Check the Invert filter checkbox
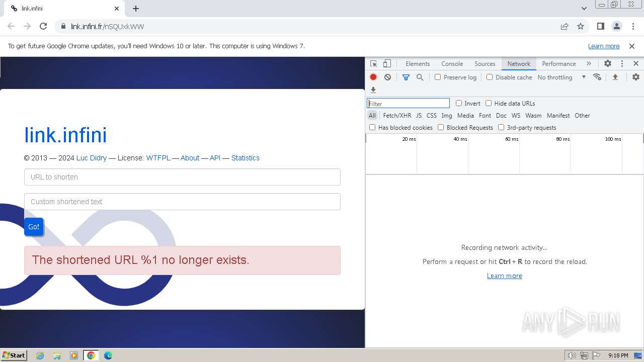The width and height of the screenshot is (644, 362). 459,103
